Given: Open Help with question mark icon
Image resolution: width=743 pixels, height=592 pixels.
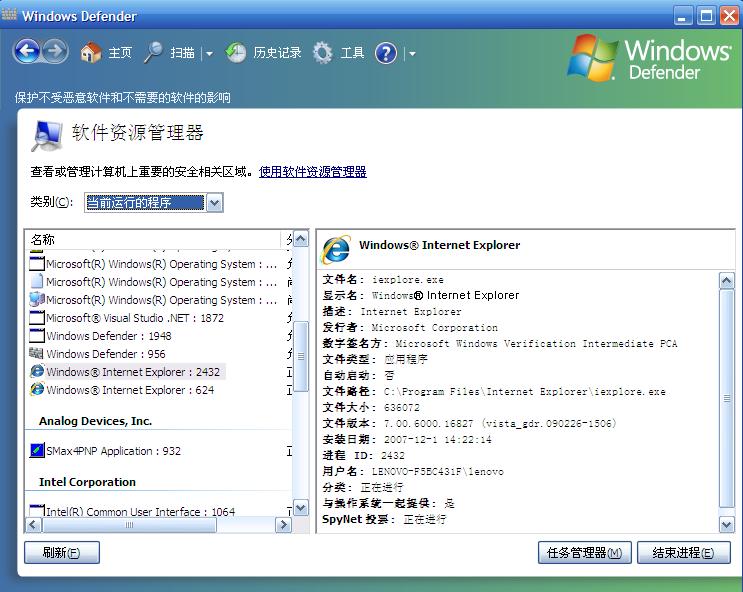Looking at the screenshot, I should (386, 53).
